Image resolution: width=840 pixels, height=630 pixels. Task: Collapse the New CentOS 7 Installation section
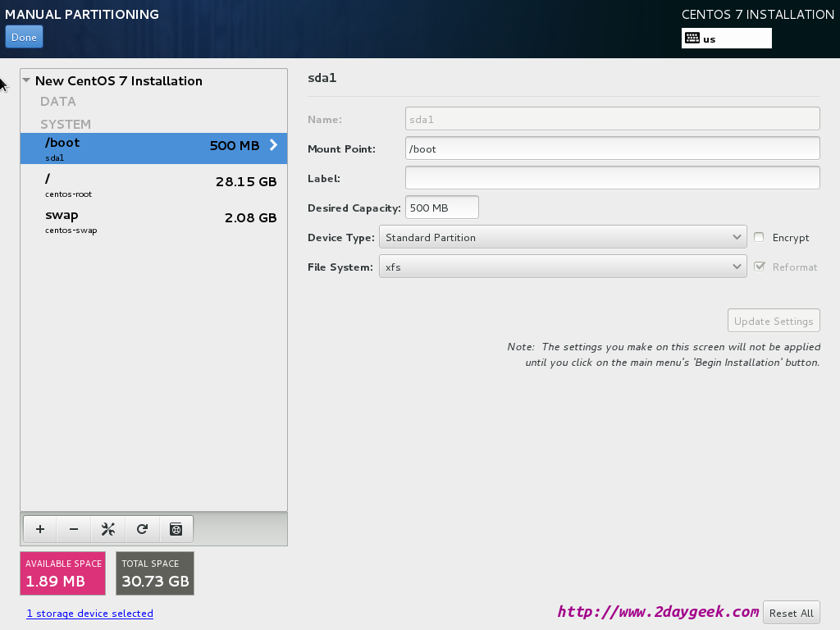point(26,80)
